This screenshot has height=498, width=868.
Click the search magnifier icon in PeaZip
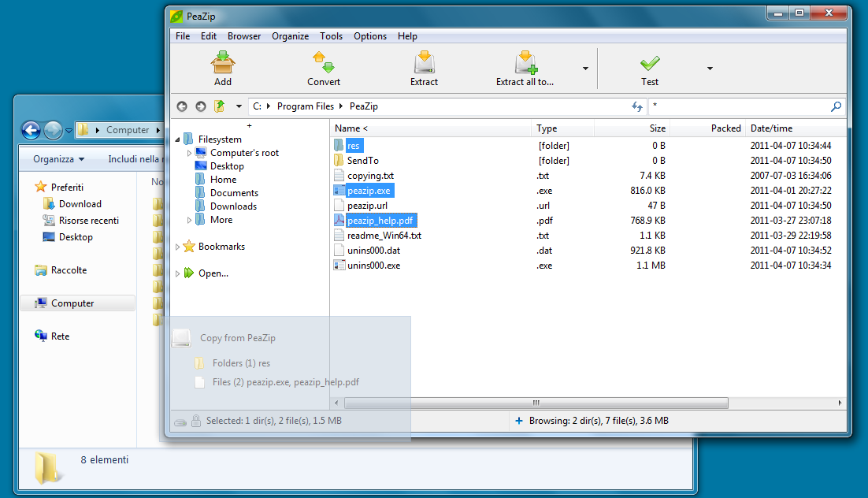pyautogui.click(x=836, y=106)
